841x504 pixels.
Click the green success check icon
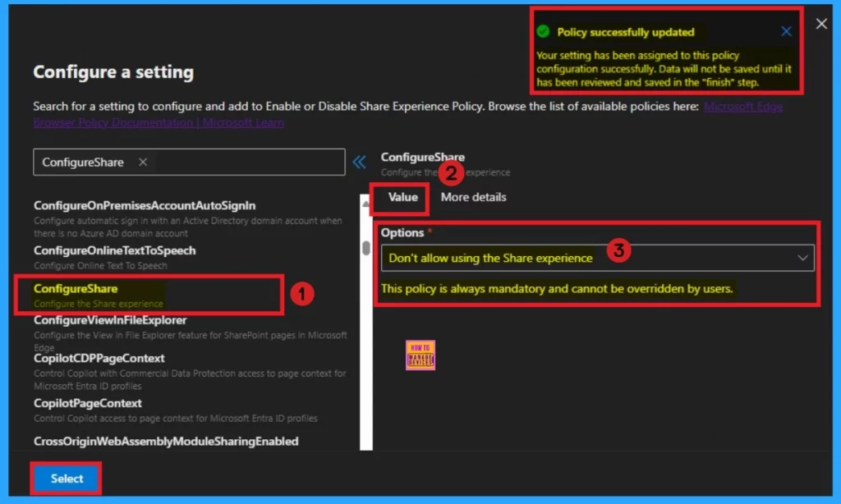[x=543, y=32]
